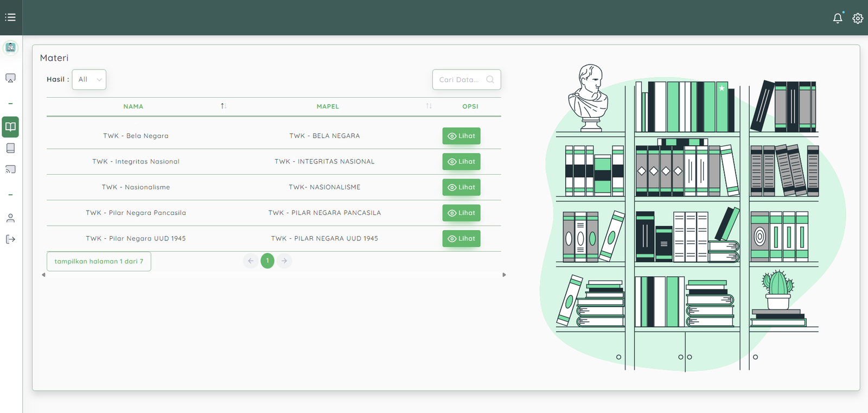
Task: Open the notifications bell
Action: point(838,18)
